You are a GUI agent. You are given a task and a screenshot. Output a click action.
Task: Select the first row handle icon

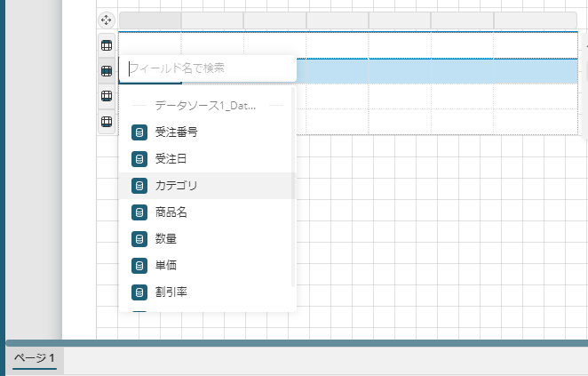pos(106,45)
